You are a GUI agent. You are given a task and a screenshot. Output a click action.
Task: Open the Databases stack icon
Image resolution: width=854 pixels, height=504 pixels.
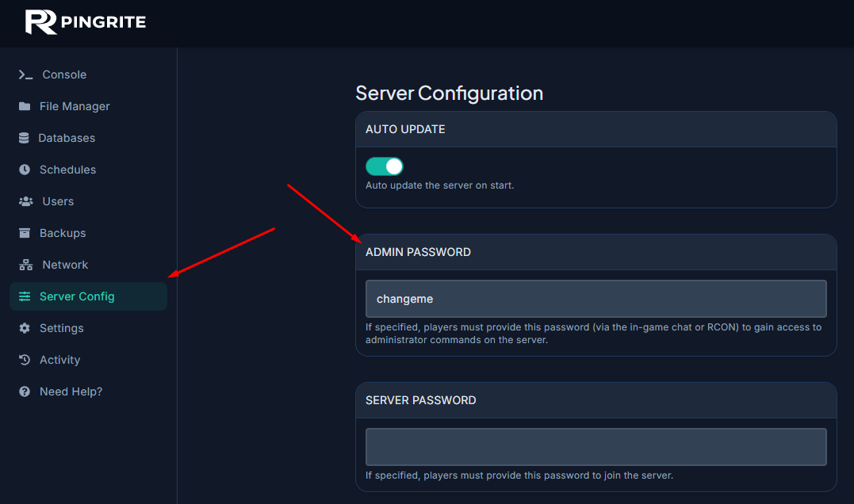point(23,138)
